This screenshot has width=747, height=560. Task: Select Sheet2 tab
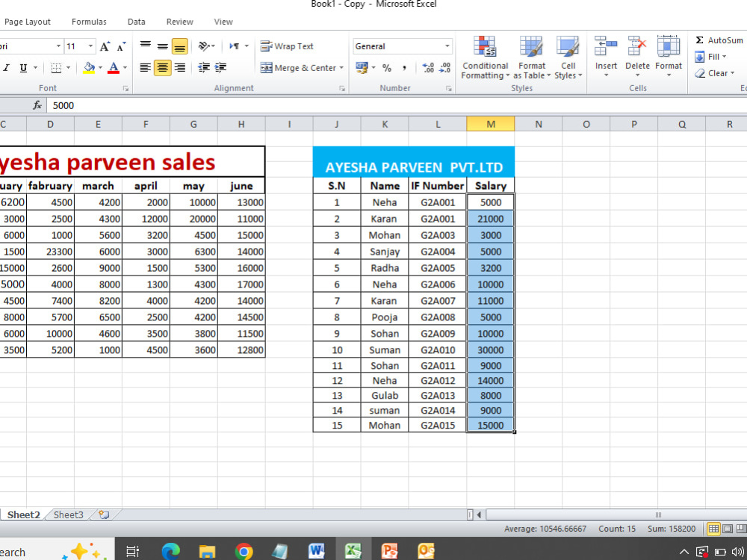pos(23,514)
